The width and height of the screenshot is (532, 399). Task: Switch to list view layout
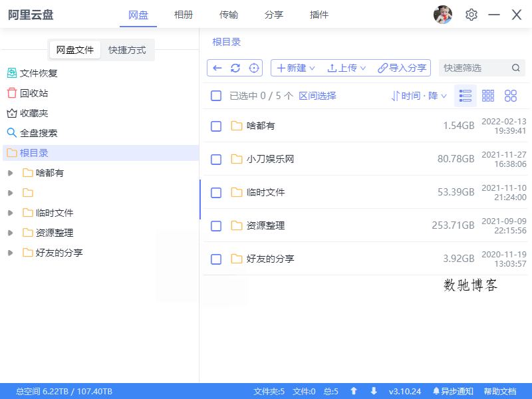click(465, 96)
